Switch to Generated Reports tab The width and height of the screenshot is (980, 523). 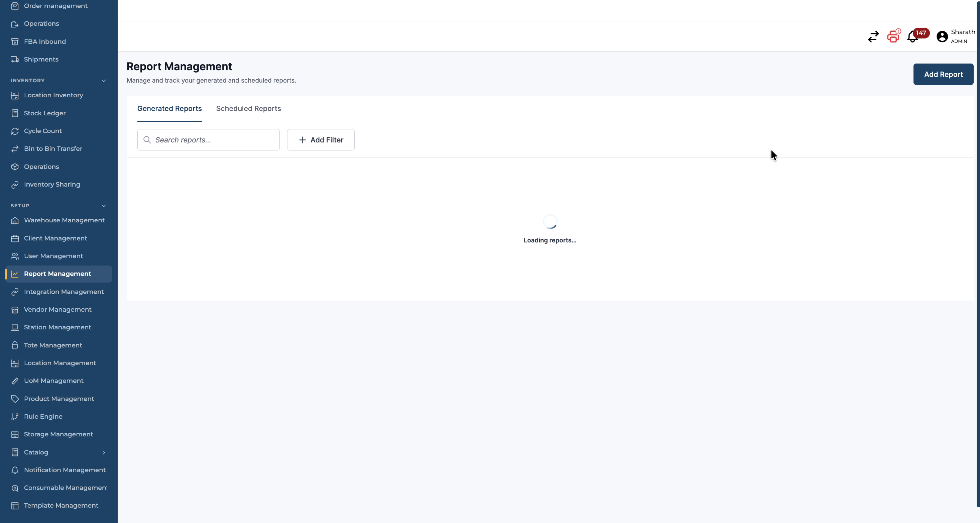point(169,108)
